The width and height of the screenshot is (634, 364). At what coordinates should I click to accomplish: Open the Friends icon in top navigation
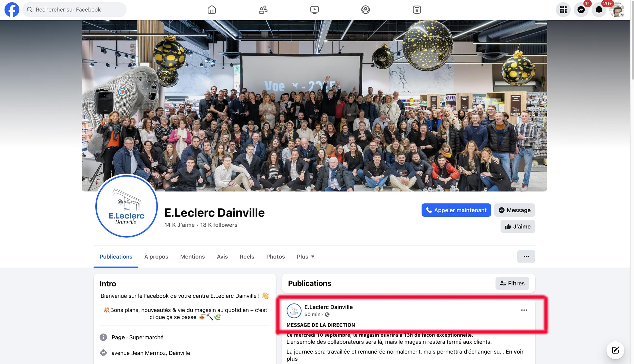tap(263, 10)
